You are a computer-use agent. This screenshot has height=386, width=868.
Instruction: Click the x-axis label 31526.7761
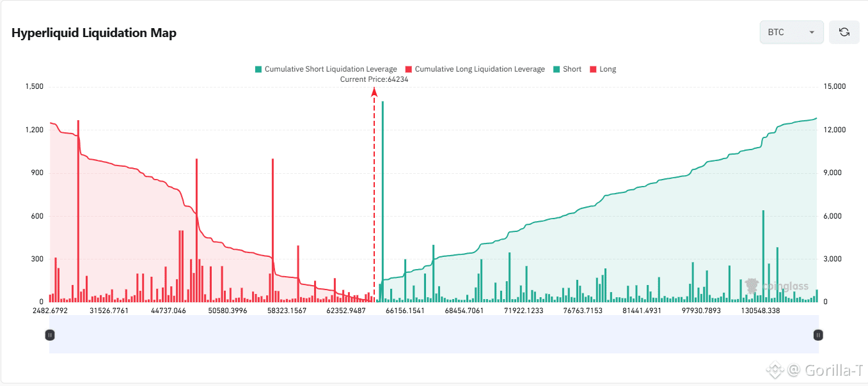(109, 311)
